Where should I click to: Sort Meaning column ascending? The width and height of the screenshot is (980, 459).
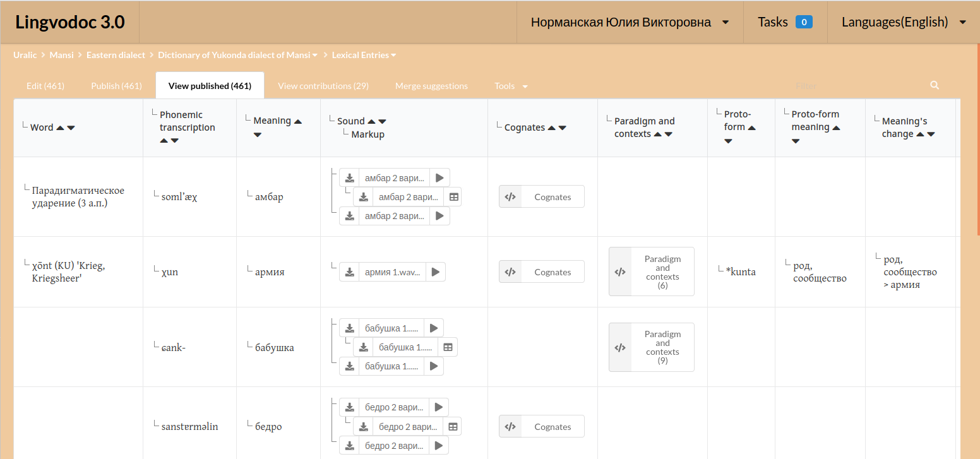click(x=298, y=121)
